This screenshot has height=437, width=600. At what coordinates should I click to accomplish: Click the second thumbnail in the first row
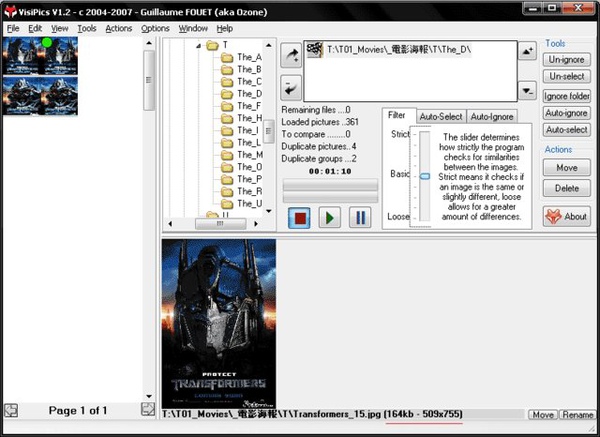(x=59, y=55)
